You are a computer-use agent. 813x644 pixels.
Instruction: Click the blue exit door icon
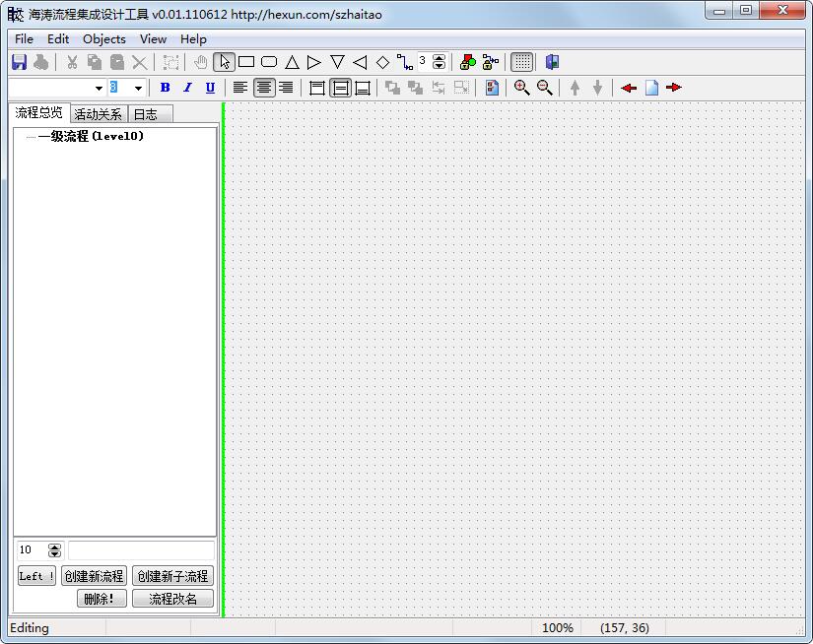552,62
